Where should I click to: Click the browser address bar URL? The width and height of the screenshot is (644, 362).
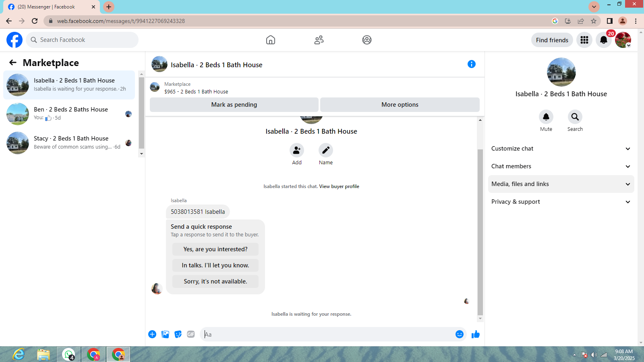[x=121, y=21]
